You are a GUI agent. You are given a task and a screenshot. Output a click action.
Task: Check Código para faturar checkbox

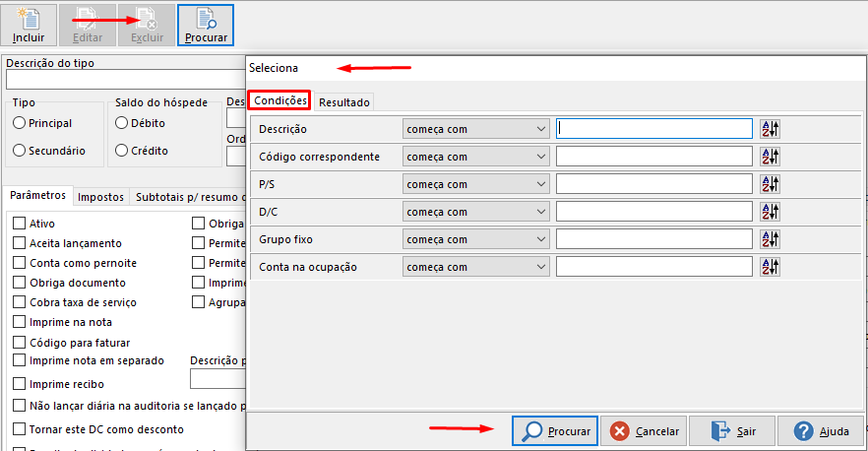(20, 343)
